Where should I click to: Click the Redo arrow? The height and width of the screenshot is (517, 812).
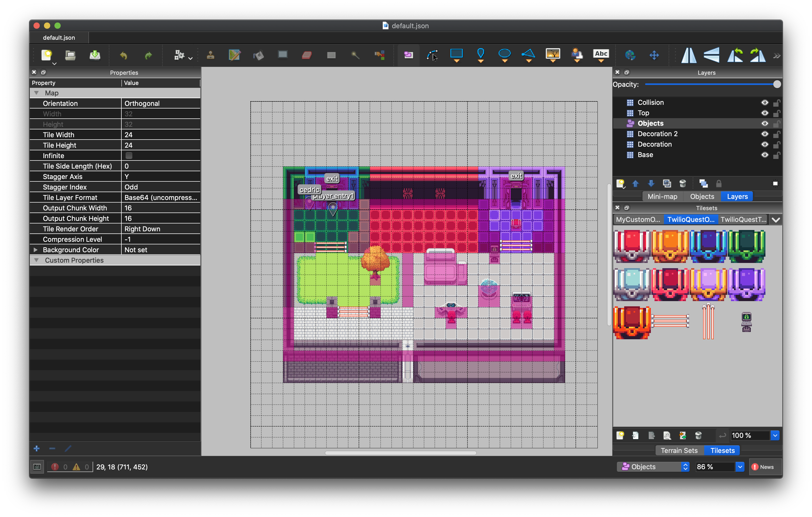pyautogui.click(x=148, y=55)
